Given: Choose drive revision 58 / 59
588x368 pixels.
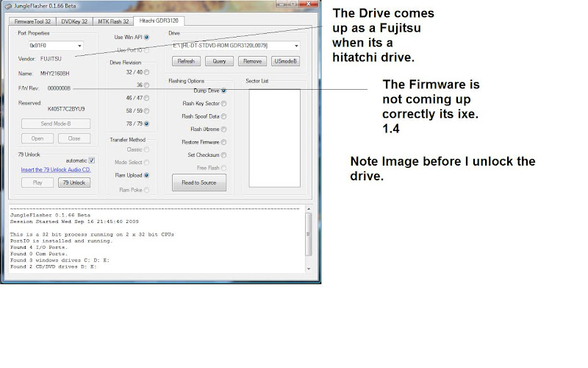Looking at the screenshot, I should pos(146,111).
